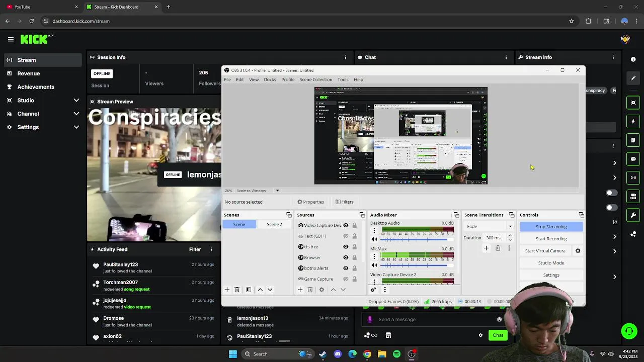The width and height of the screenshot is (644, 362).
Task: Open Activity Feed three-dot menu
Action: (211, 249)
